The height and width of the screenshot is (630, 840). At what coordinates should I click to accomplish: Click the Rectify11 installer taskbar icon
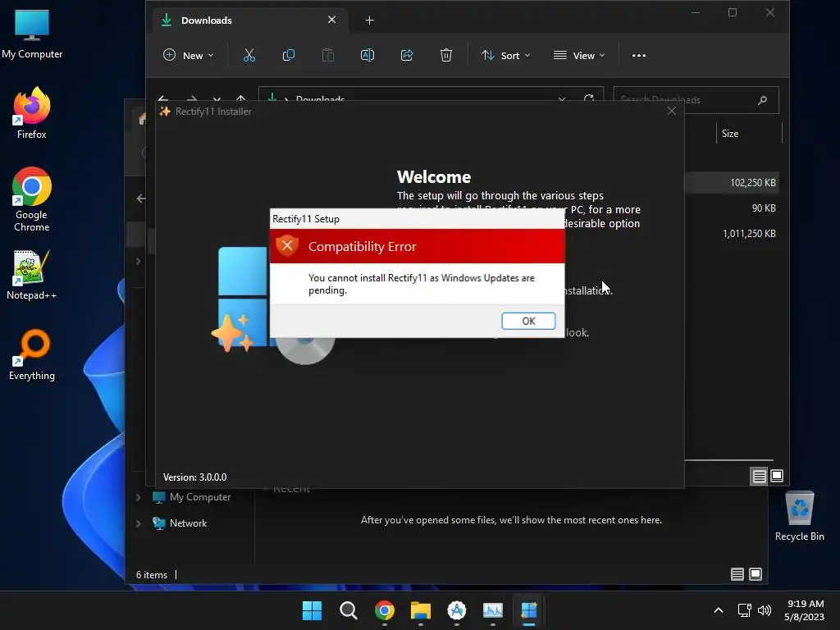coord(529,610)
